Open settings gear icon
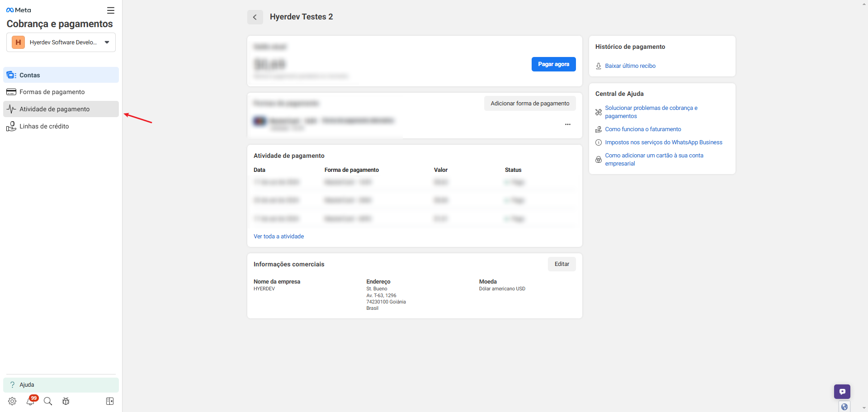Viewport: 868px width, 412px height. pos(12,401)
